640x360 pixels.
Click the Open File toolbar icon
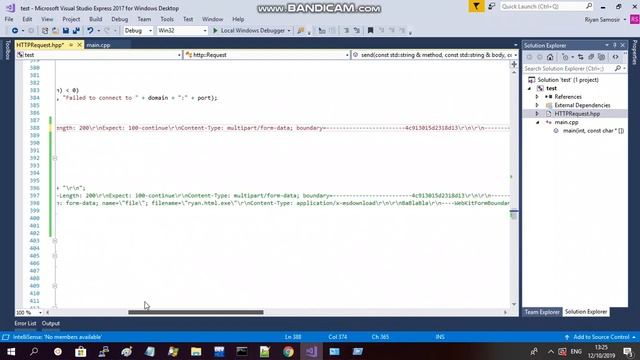(55, 31)
